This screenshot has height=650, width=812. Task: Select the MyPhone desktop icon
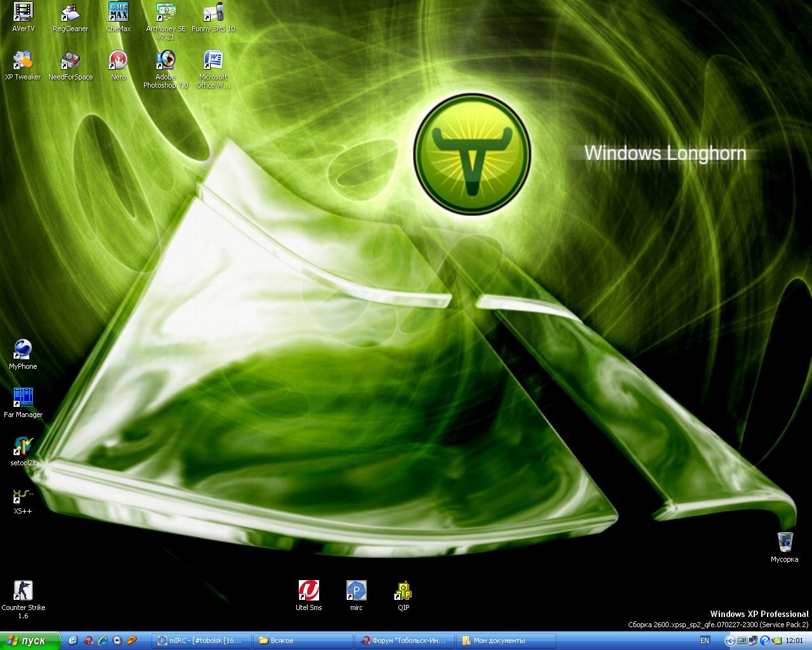click(x=23, y=355)
